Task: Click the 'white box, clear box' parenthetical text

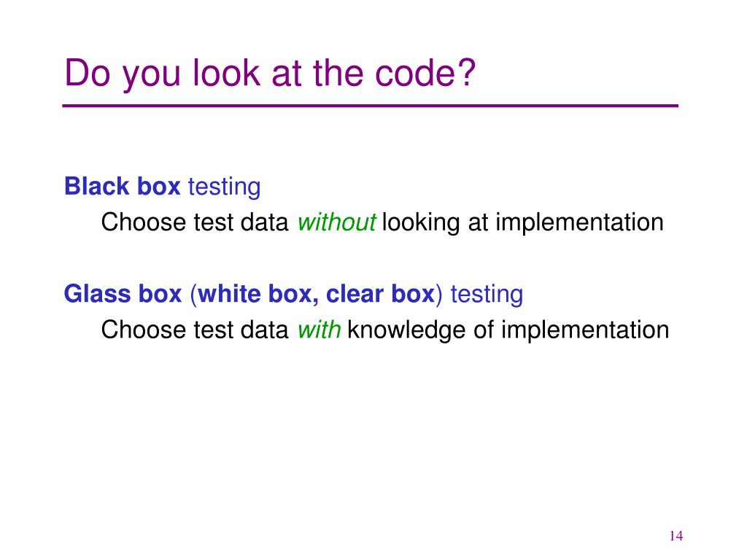Action: [317, 295]
